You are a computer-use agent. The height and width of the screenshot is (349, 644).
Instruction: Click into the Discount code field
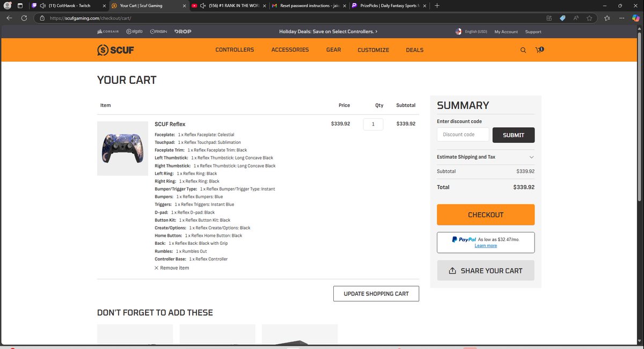coord(463,135)
